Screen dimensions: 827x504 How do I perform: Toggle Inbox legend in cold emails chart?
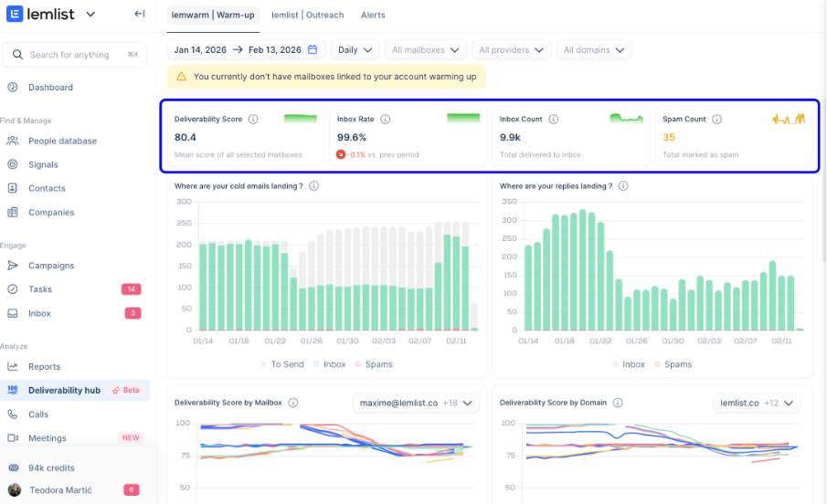pos(330,364)
